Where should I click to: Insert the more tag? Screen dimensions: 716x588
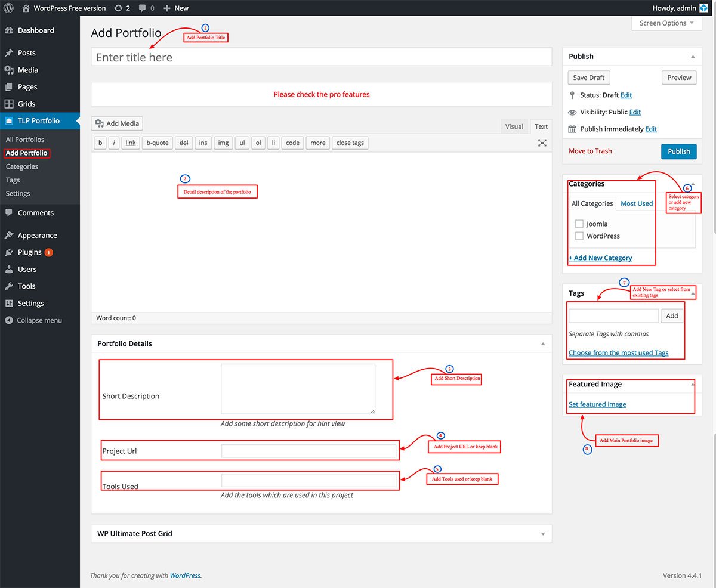(318, 143)
